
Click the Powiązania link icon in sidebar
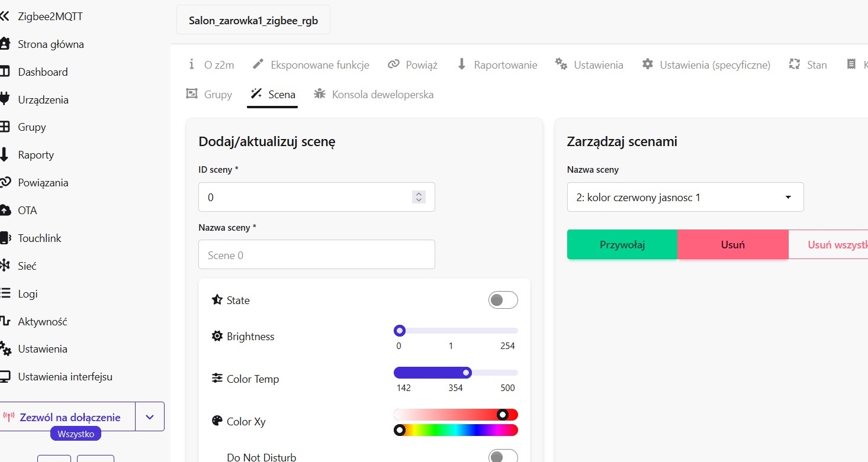click(5, 183)
